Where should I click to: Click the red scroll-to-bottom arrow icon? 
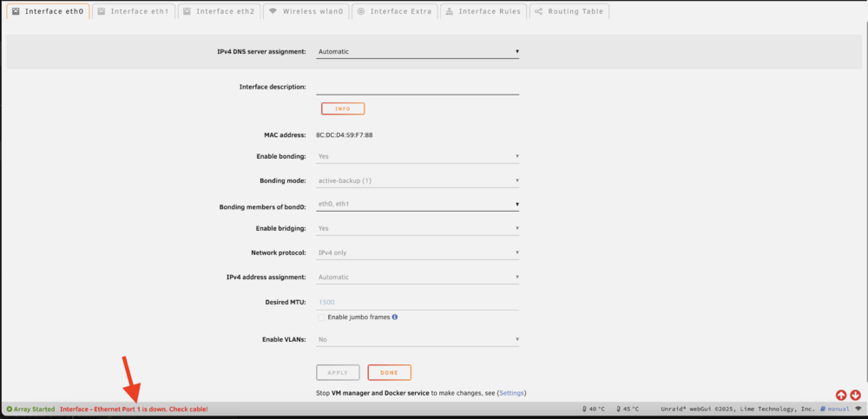(855, 396)
